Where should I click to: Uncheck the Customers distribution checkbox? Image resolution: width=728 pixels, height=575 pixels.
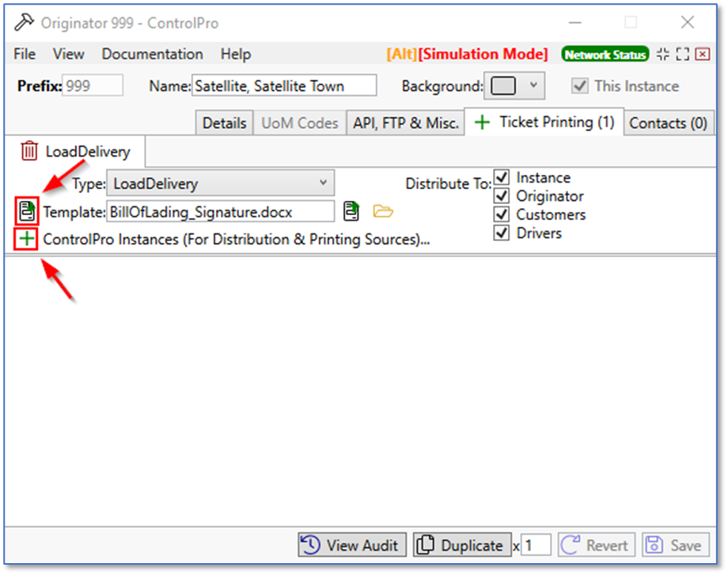[x=502, y=214]
